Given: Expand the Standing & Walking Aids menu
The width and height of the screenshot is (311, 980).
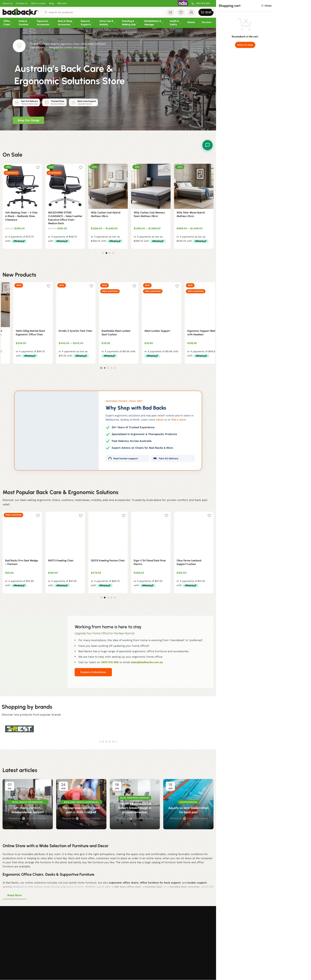Looking at the screenshot, I should [x=129, y=23].
